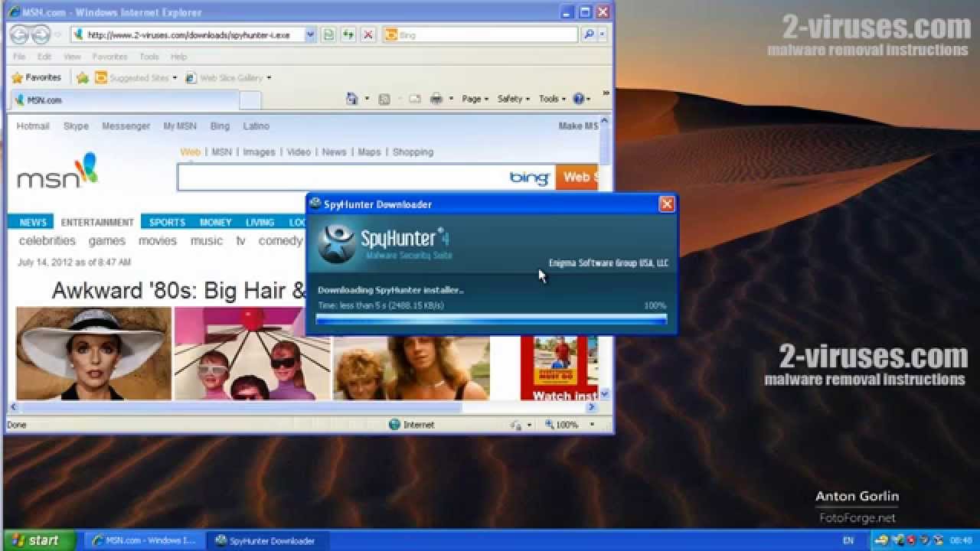The image size is (980, 551).
Task: Click the Print icon in command bar
Action: pos(436,99)
